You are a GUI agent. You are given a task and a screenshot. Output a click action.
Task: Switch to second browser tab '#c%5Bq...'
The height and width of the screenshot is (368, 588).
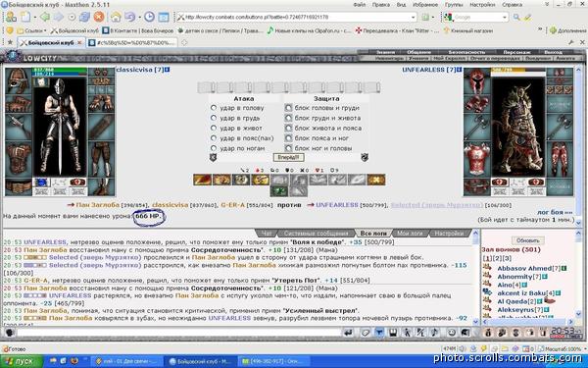pos(133,43)
